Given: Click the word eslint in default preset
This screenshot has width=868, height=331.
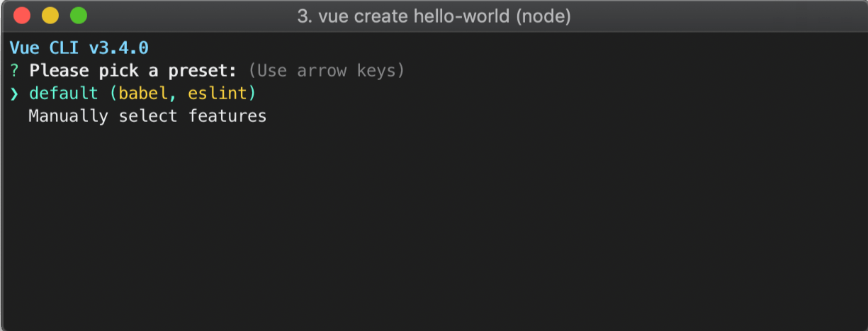Looking at the screenshot, I should coord(217,94).
